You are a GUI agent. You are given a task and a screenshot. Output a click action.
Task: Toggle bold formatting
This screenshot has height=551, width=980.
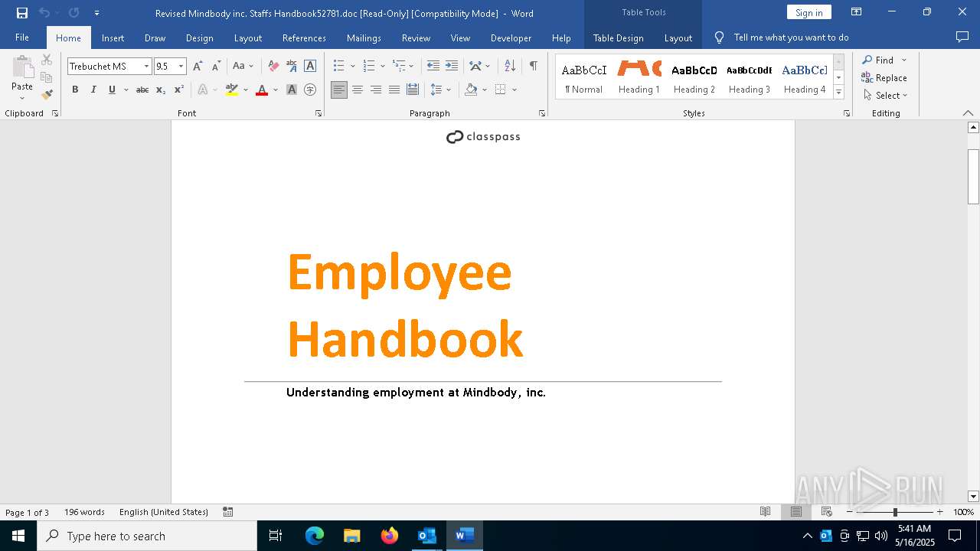click(75, 90)
